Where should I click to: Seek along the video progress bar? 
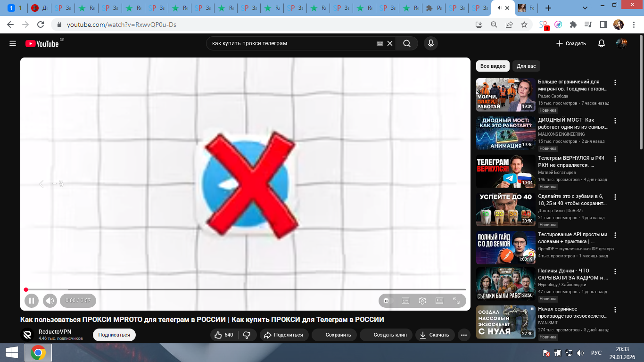(x=245, y=289)
